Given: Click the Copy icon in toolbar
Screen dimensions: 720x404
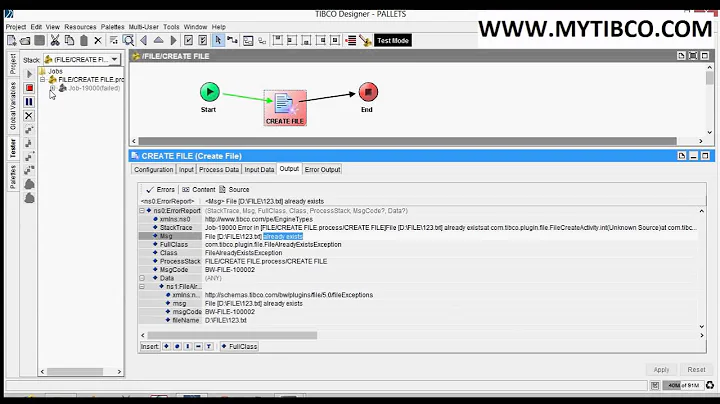Looking at the screenshot, I should coord(69,40).
